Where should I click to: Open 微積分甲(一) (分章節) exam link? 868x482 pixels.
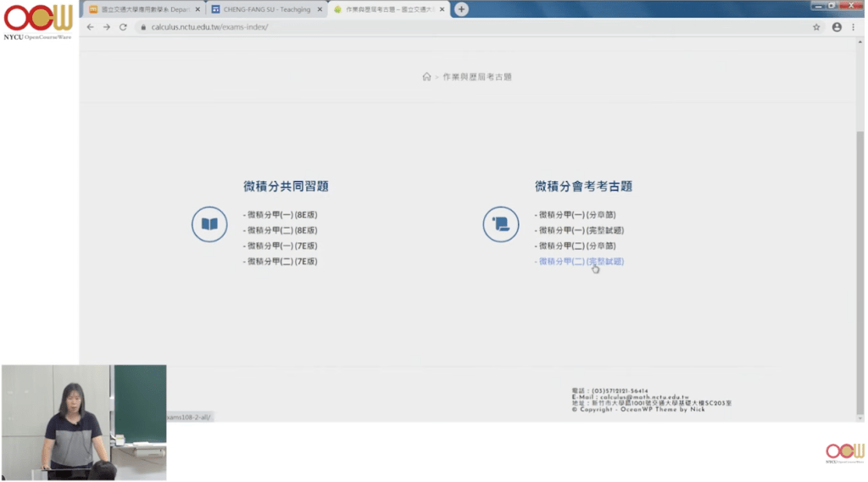click(x=576, y=215)
